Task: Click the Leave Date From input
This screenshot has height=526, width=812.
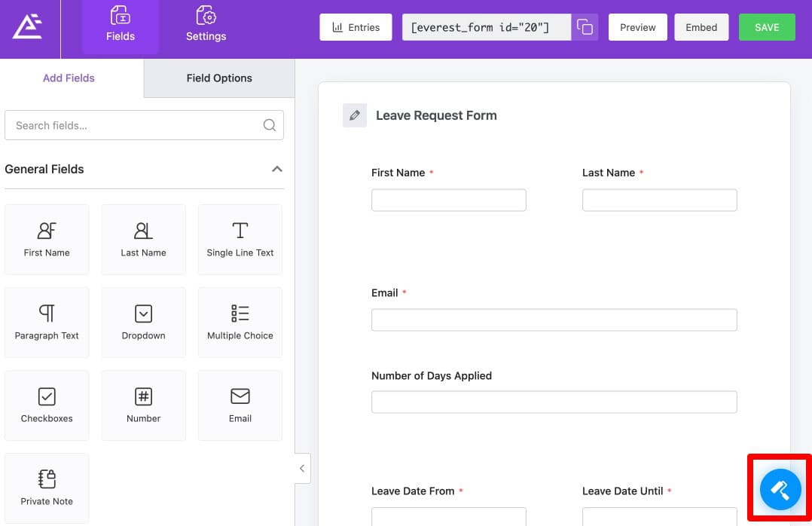Action: click(x=448, y=517)
